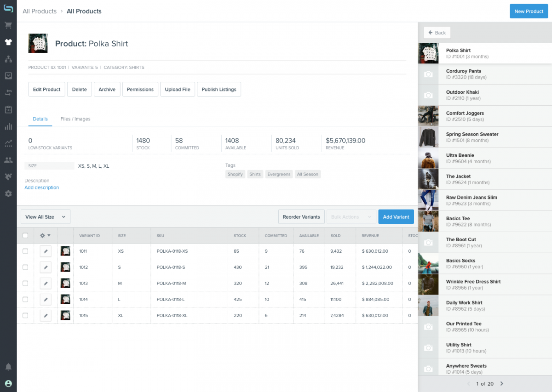The height and width of the screenshot is (392, 552).
Task: Tick the checkbox beside variant 1015
Action: point(25,315)
